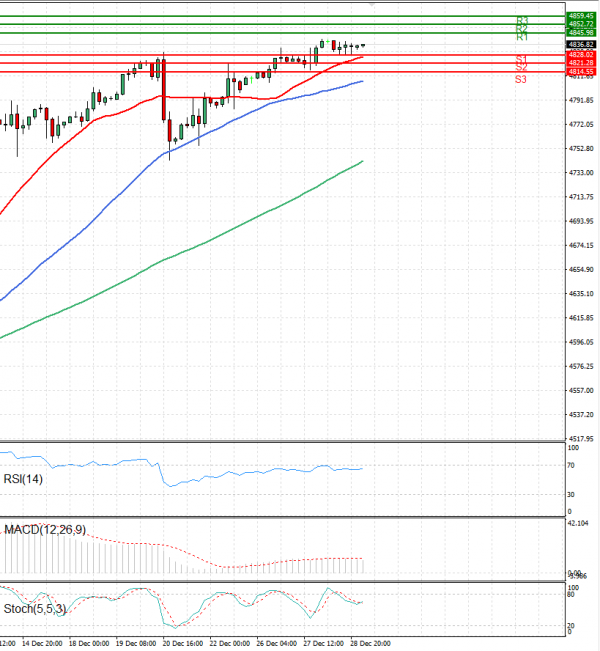This screenshot has width=600, height=651.
Task: Click the 80 level on Stoch scale
Action: [x=571, y=595]
